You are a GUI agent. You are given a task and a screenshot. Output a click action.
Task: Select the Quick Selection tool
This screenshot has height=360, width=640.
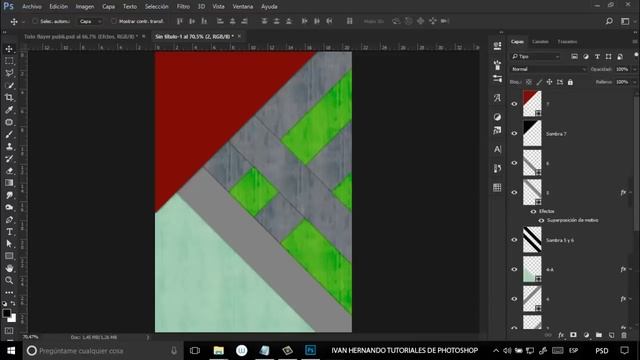9,85
